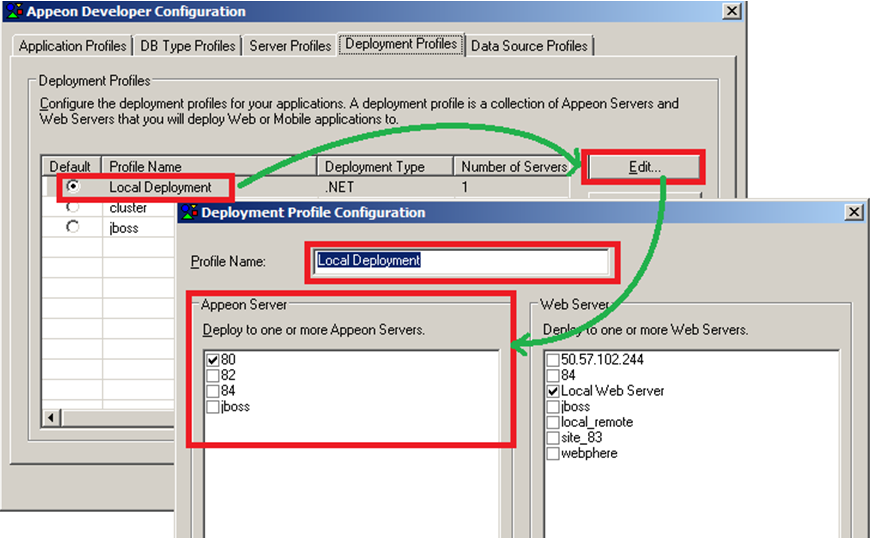Click the Edit... button
This screenshot has height=539, width=871.
click(x=644, y=167)
